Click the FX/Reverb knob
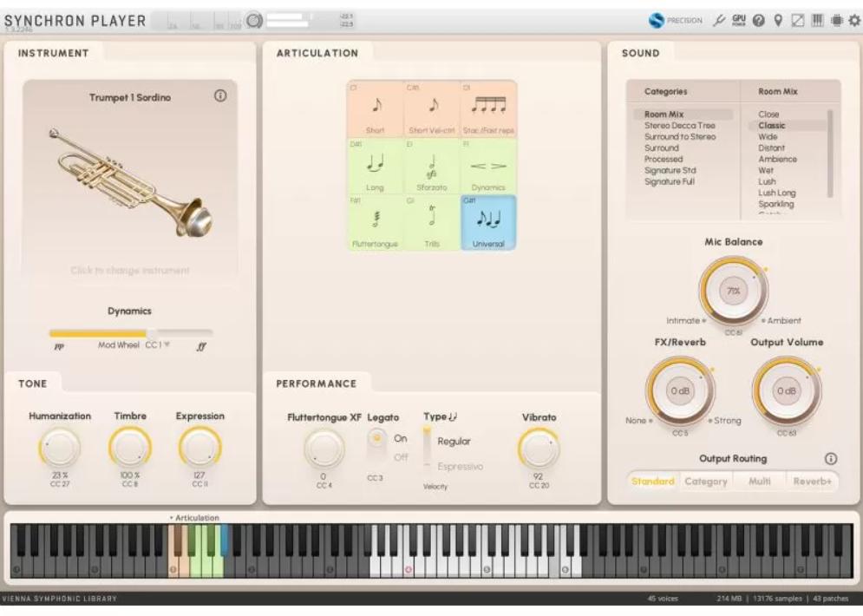 click(680, 390)
